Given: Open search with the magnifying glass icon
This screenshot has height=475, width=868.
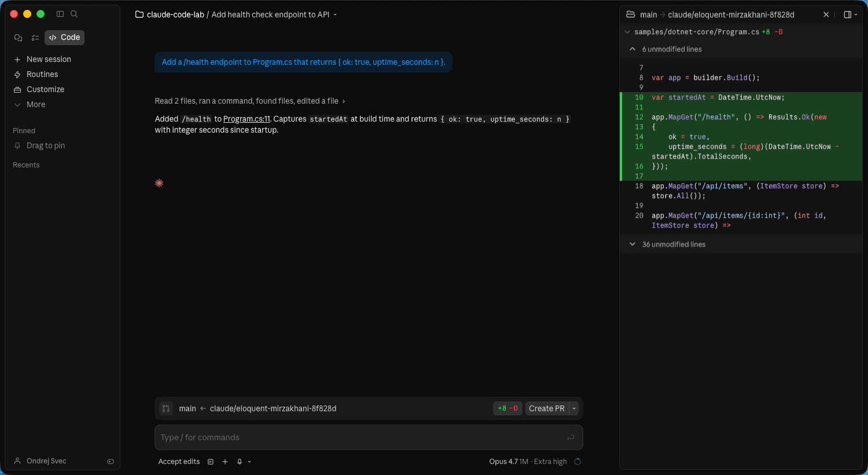Looking at the screenshot, I should 73,14.
